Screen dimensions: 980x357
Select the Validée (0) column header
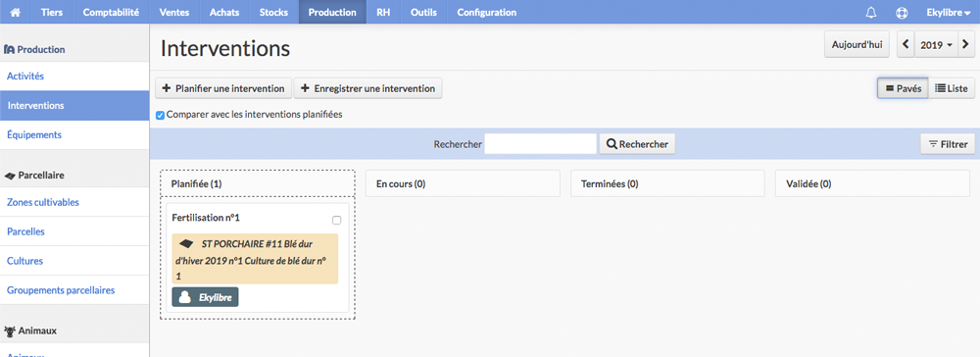(x=872, y=183)
